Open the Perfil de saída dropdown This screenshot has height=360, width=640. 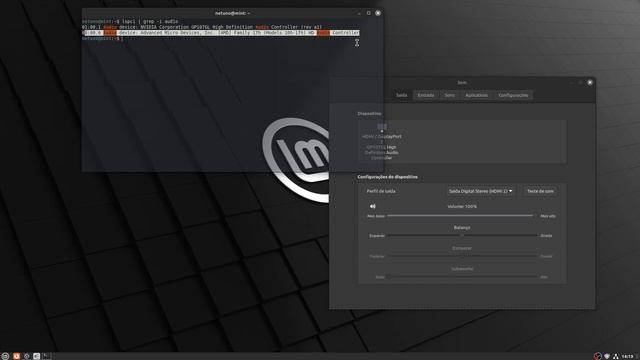480,191
